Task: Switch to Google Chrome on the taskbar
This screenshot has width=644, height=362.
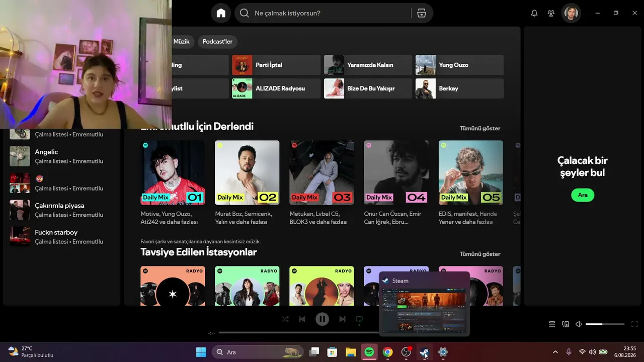Action: pyautogui.click(x=387, y=352)
